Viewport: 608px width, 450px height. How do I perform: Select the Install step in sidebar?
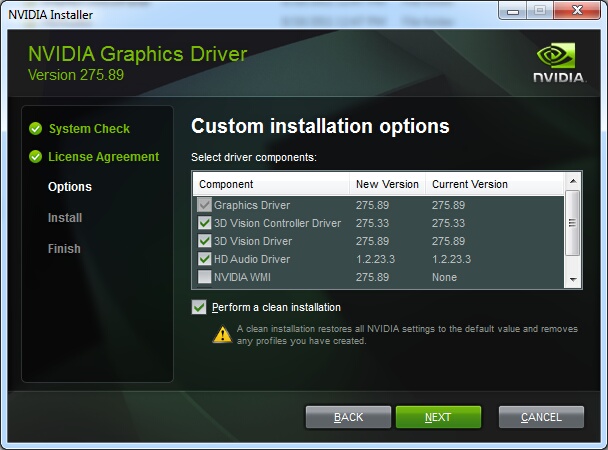click(65, 217)
